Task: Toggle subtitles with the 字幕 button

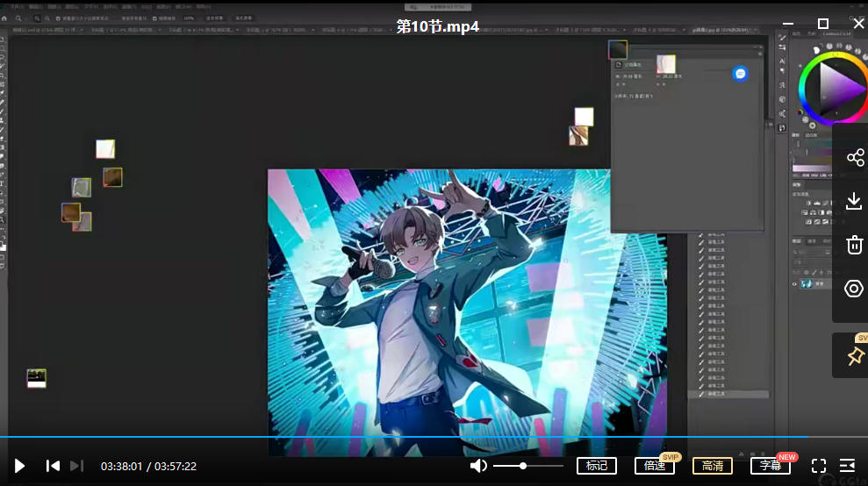Action: pos(770,466)
